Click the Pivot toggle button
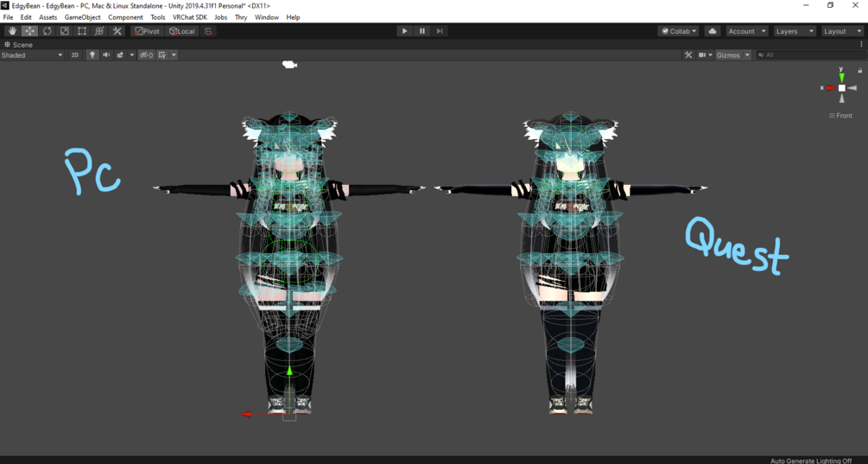 (147, 31)
